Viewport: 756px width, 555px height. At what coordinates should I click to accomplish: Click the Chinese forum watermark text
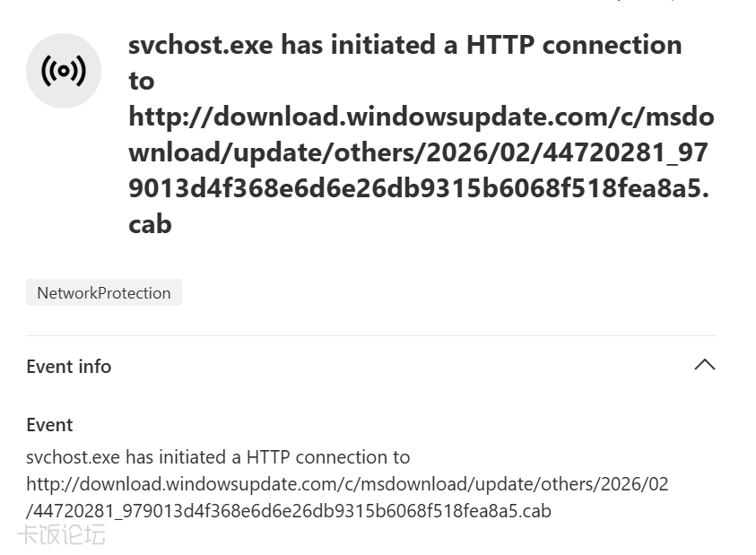coord(61,536)
